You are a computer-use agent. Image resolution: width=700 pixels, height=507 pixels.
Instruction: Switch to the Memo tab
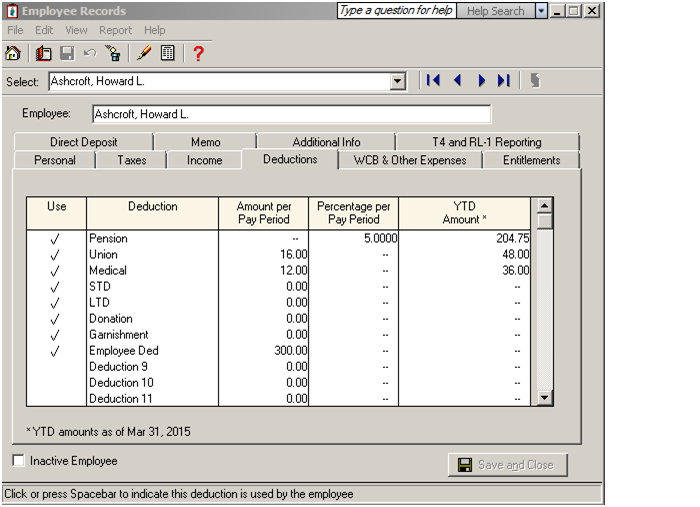click(205, 142)
